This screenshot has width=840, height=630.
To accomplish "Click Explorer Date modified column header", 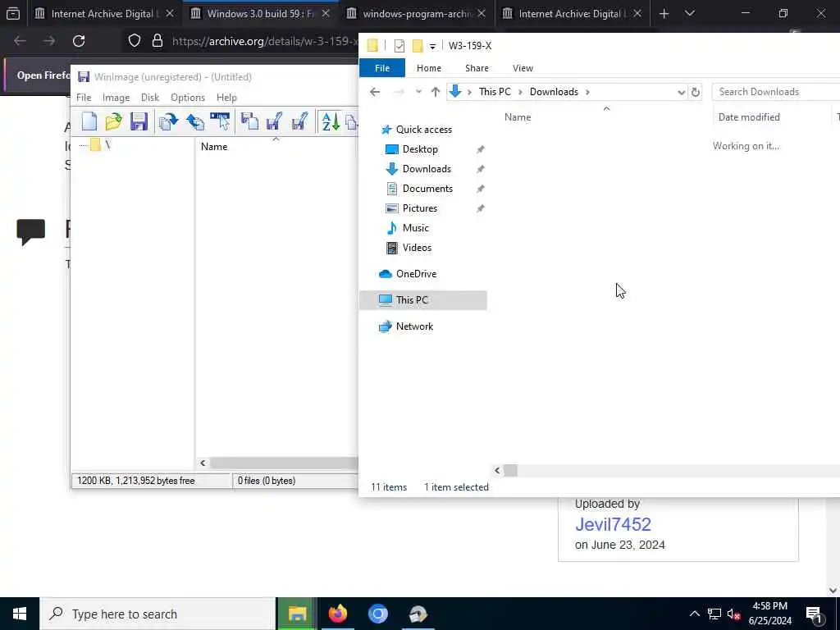I will pos(749,117).
